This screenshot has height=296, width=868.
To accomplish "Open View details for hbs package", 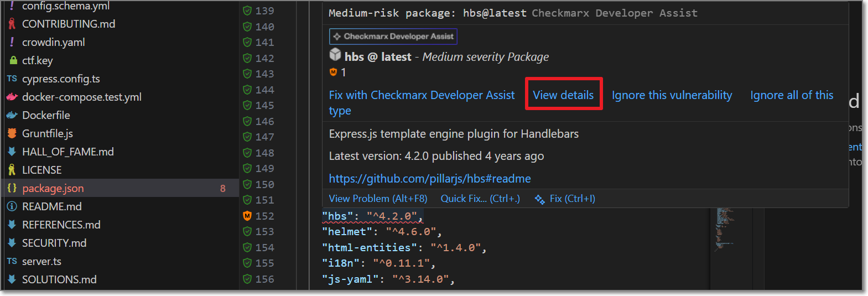I will 563,95.
